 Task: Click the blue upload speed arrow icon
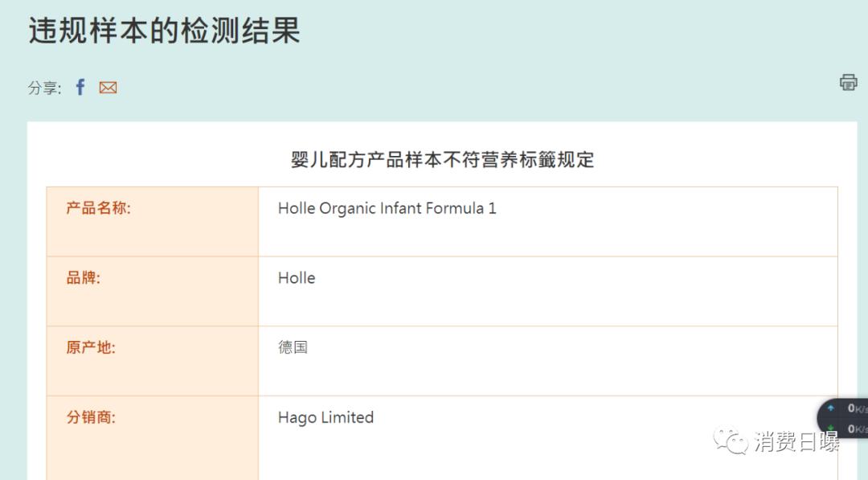832,408
